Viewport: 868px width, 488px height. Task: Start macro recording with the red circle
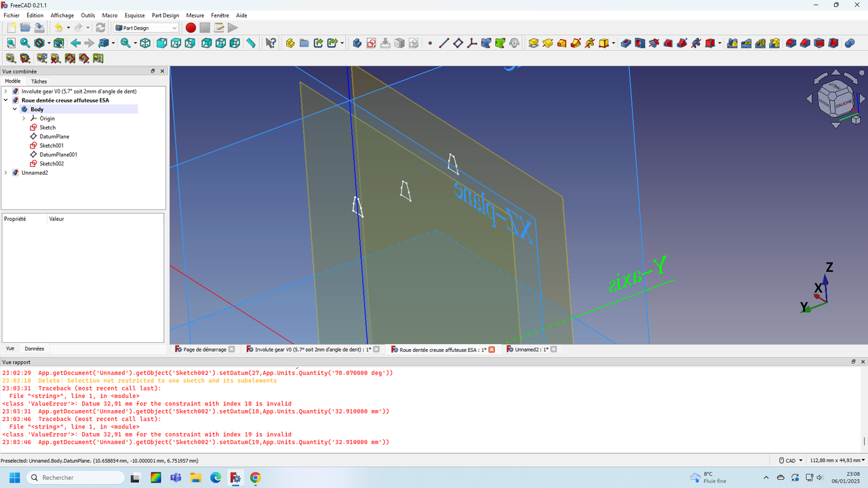click(191, 28)
